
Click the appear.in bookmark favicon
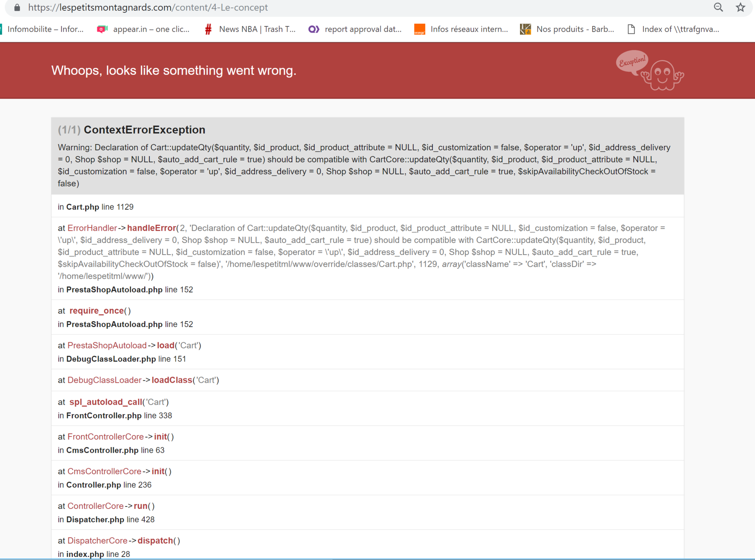click(102, 29)
